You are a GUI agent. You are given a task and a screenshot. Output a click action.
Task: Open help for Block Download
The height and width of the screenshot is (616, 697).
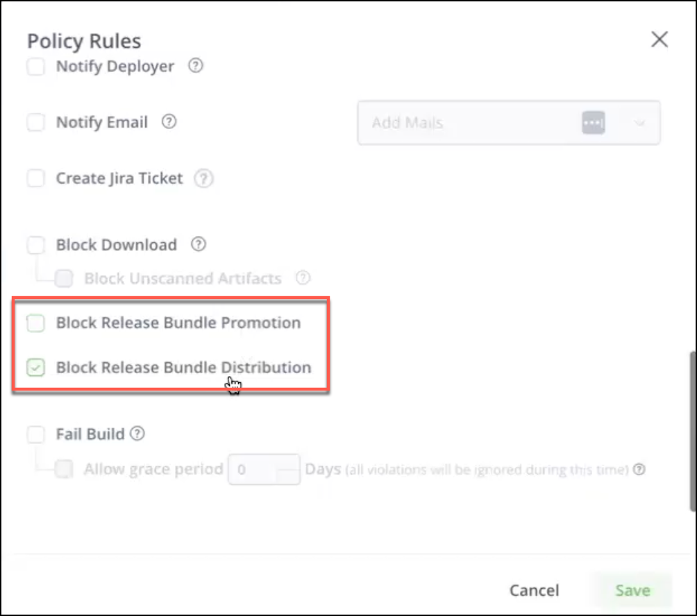[198, 244]
